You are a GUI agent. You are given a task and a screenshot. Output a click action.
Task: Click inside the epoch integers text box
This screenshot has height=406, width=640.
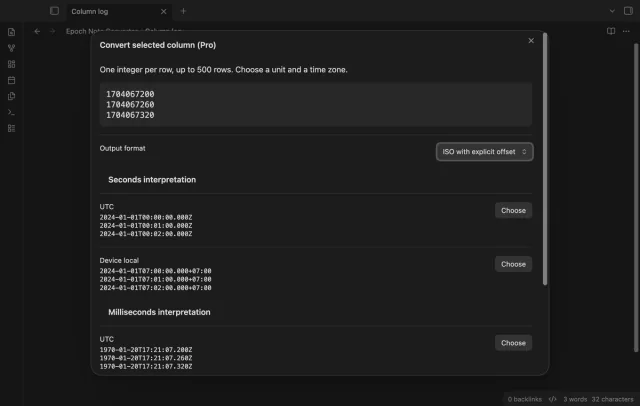316,104
